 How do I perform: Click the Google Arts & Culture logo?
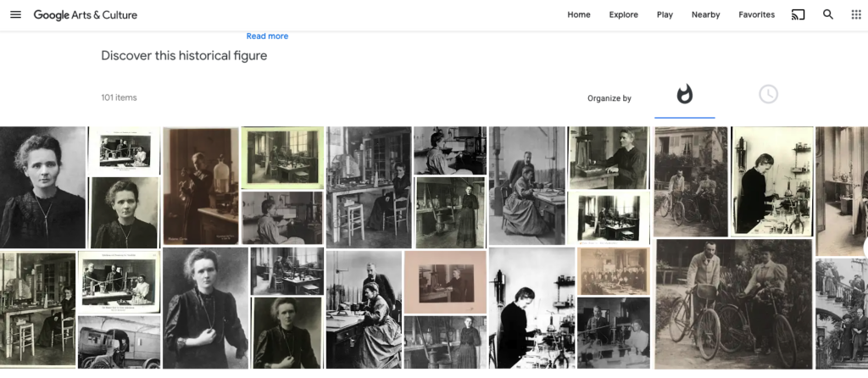(x=86, y=15)
